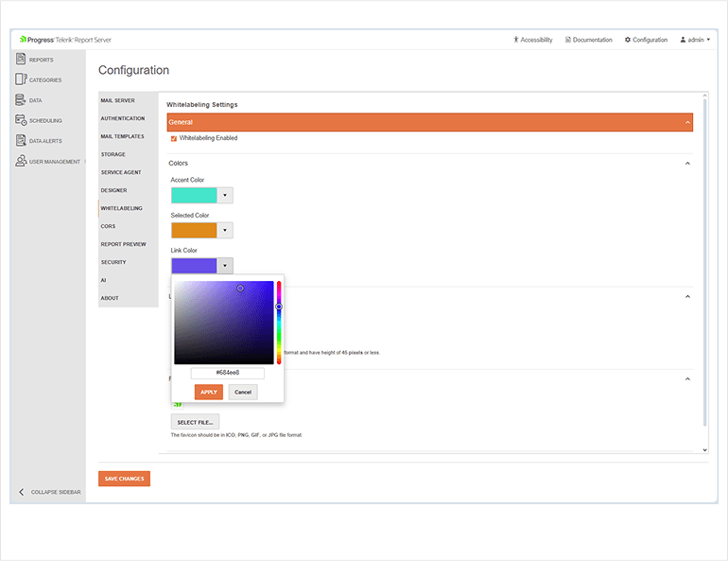Click the settings panel vertical scrollbar

click(704, 262)
